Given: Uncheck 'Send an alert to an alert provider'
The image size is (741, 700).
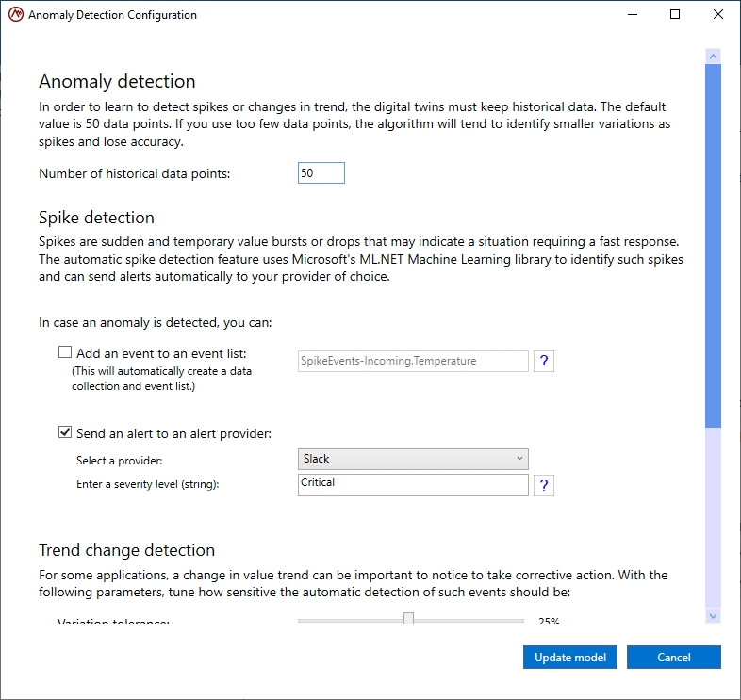Looking at the screenshot, I should (65, 432).
